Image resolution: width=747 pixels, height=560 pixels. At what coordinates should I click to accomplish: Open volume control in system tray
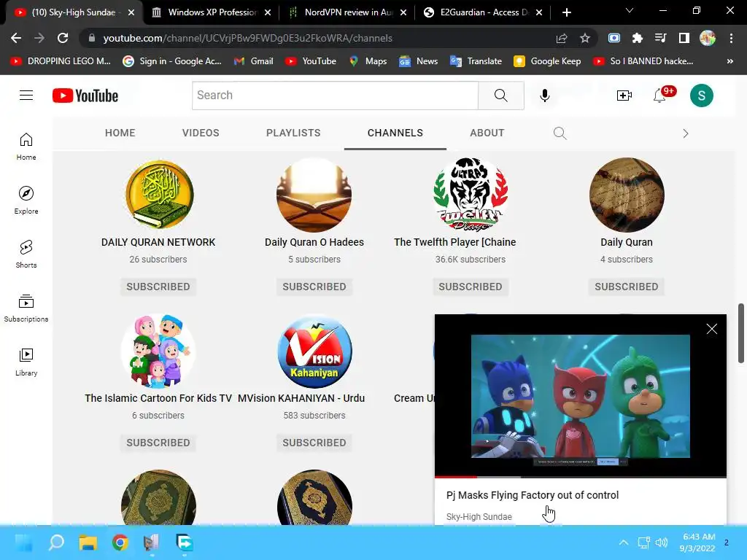coord(661,542)
